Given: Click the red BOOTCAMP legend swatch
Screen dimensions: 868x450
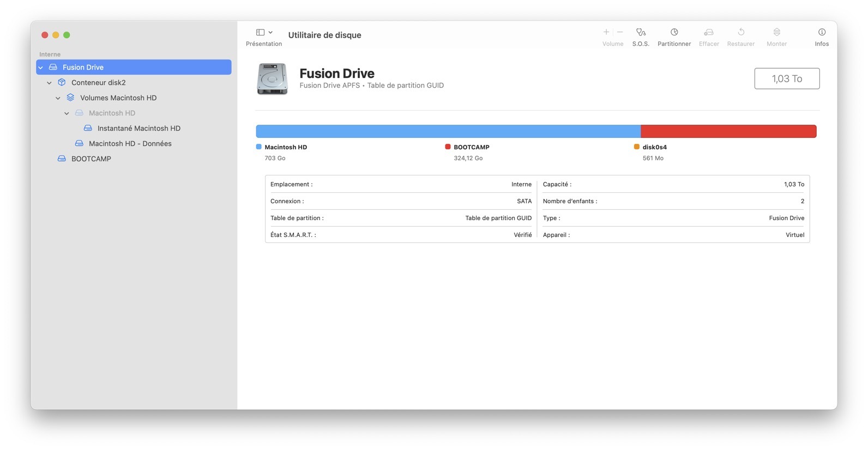Looking at the screenshot, I should point(448,147).
